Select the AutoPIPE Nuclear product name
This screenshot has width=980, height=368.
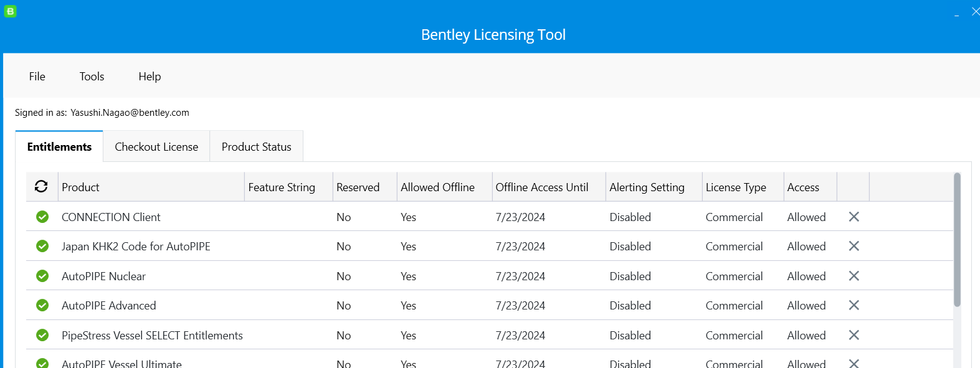point(103,276)
